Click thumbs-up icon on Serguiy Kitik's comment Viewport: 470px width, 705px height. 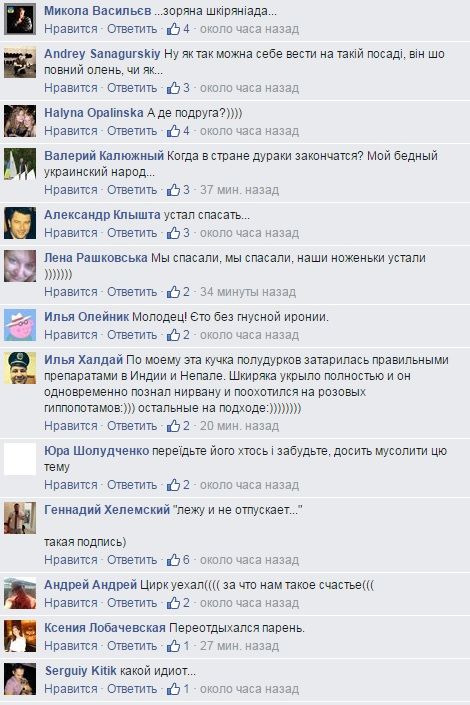pos(173,689)
